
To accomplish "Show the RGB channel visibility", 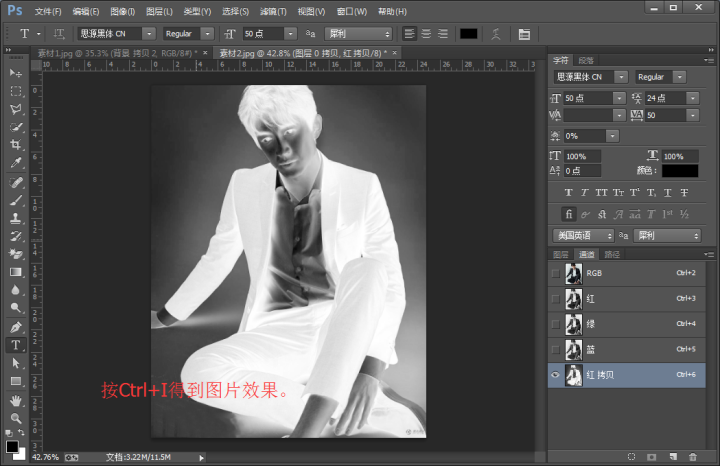I will click(556, 272).
